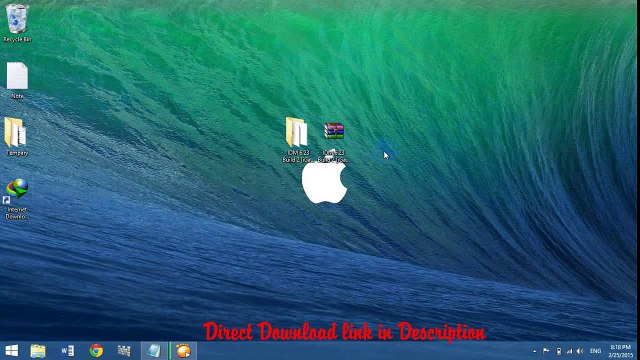This screenshot has width=640, height=360.
Task: Select the IDM 6.23 Build 2 folder
Action: pos(298,140)
